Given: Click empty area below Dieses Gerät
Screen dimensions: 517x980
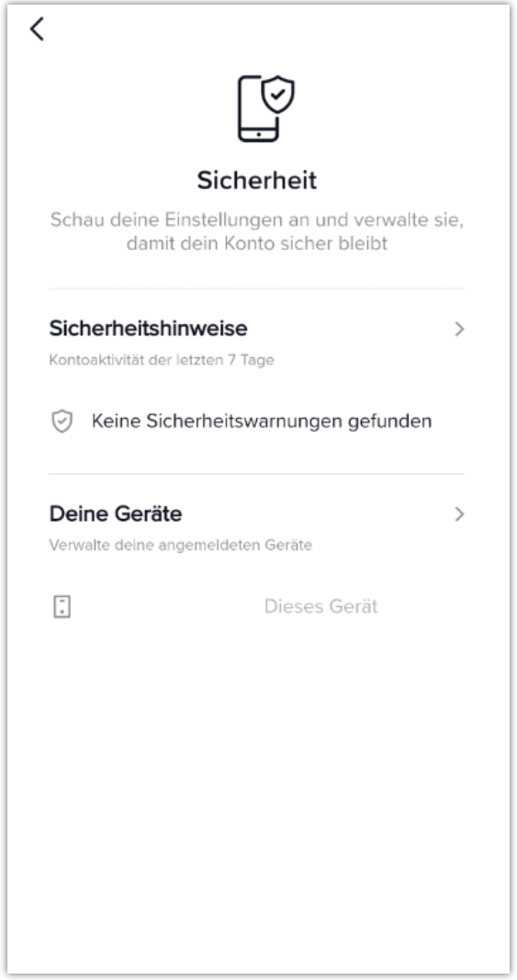Looking at the screenshot, I should pos(257,794).
